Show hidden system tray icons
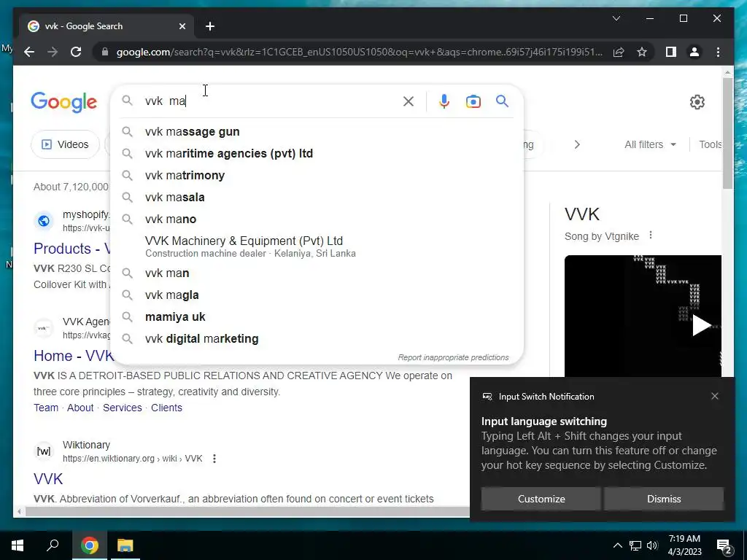This screenshot has height=560, width=747. pyautogui.click(x=617, y=545)
